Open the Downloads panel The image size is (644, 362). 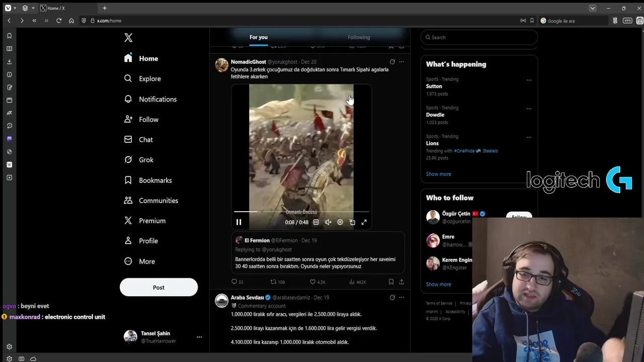[9, 61]
